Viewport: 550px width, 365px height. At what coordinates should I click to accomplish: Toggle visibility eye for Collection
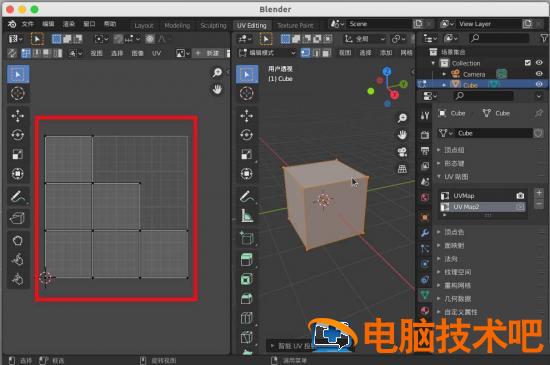coord(539,63)
